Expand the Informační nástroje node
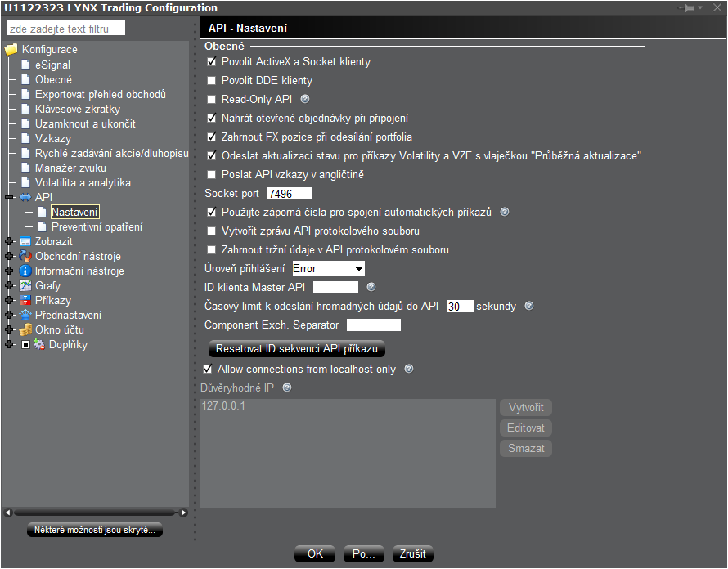 (x=9, y=271)
